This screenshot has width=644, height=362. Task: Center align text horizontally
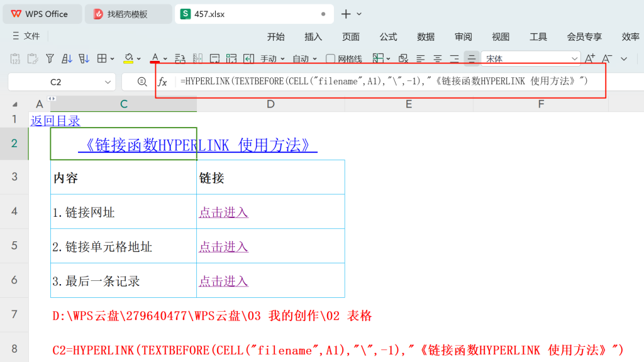438,58
